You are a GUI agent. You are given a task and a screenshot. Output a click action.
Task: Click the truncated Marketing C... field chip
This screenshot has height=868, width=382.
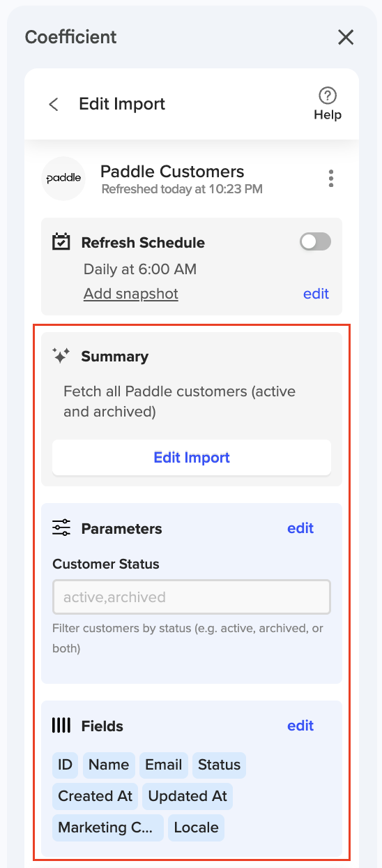(108, 828)
